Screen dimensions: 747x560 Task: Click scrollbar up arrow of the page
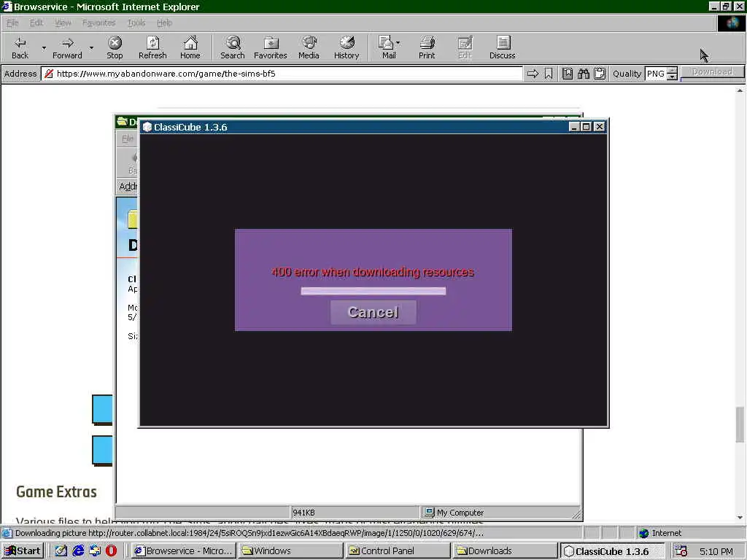(x=740, y=90)
